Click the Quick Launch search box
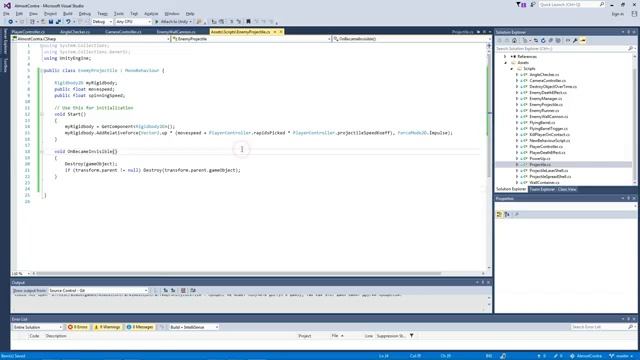640x360 pixels. pos(572,4)
